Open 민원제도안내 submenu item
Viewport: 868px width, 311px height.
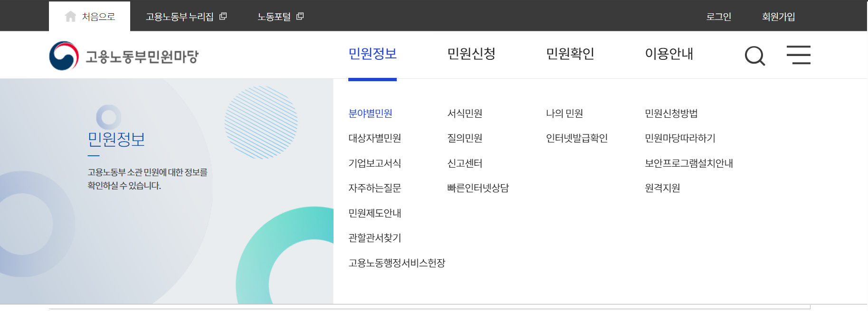pyautogui.click(x=375, y=213)
